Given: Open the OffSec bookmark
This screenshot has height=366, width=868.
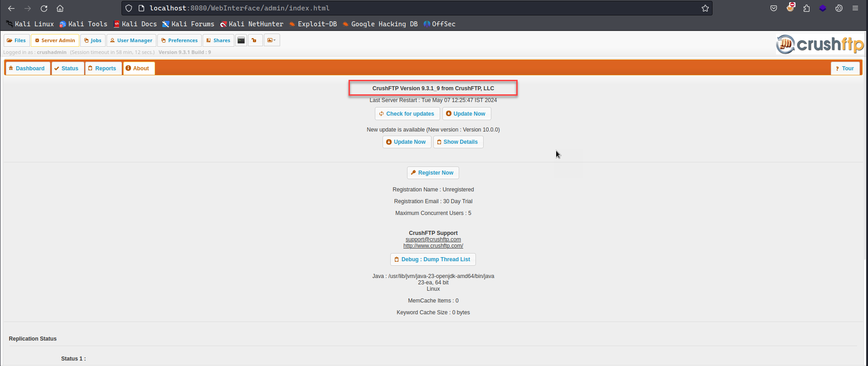Looking at the screenshot, I should pyautogui.click(x=439, y=24).
